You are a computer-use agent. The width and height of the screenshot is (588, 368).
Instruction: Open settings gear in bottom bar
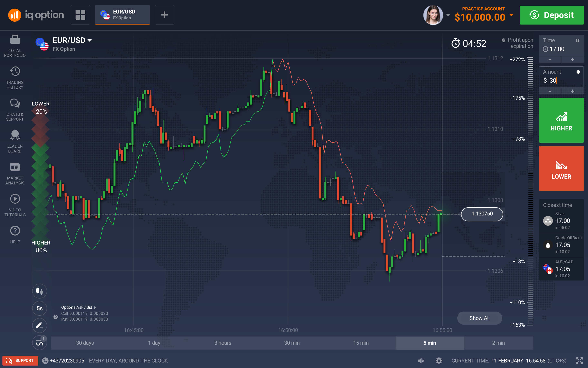click(439, 361)
